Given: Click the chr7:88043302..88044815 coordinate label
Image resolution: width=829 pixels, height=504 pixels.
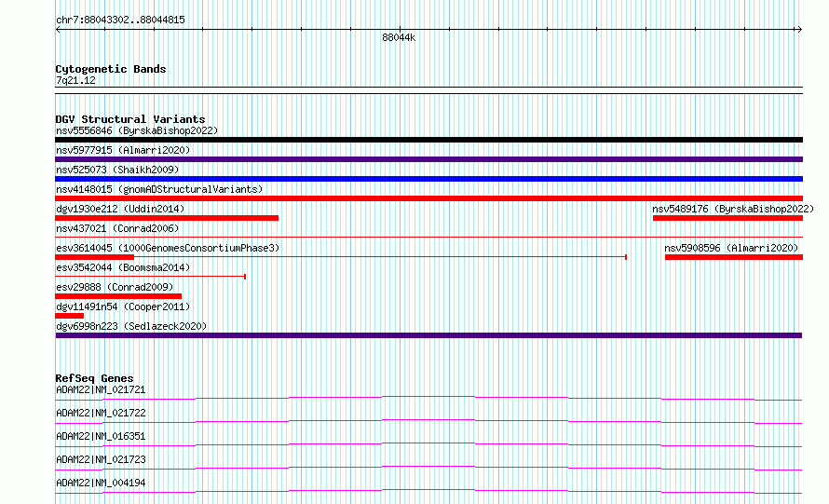Looking at the screenshot, I should pyautogui.click(x=120, y=20).
